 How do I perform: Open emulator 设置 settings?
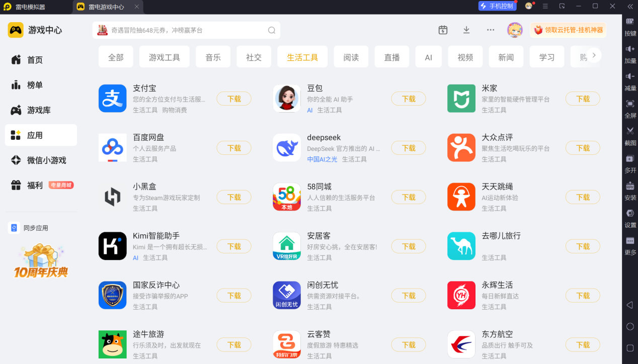coord(630,219)
